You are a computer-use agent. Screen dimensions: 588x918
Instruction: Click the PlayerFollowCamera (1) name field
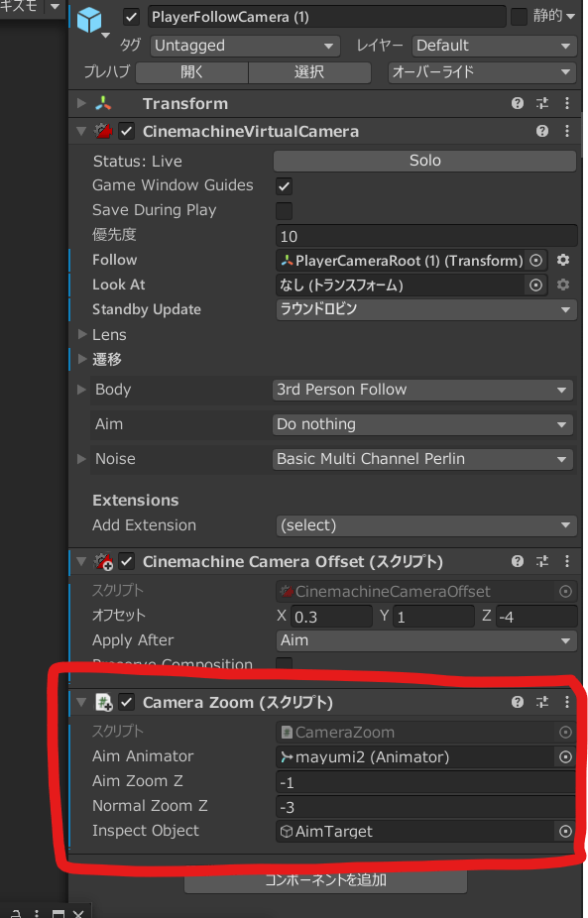(326, 17)
